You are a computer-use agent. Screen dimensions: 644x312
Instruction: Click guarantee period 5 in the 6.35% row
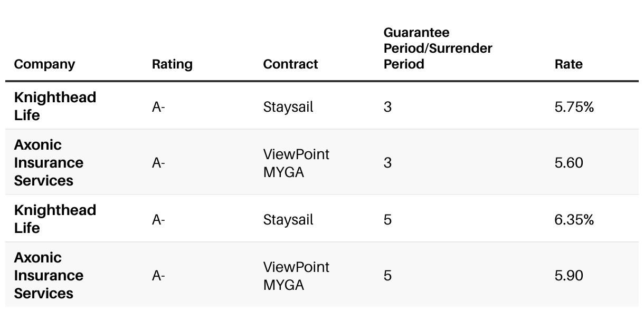(x=387, y=220)
